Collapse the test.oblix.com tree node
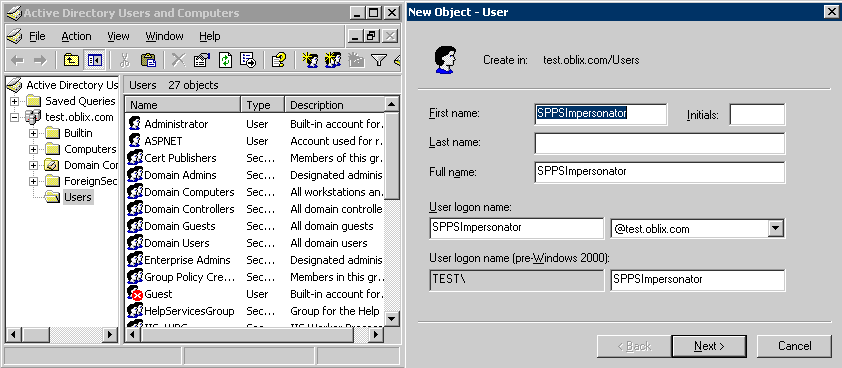Viewport: 842px width, 368px height. [14, 117]
